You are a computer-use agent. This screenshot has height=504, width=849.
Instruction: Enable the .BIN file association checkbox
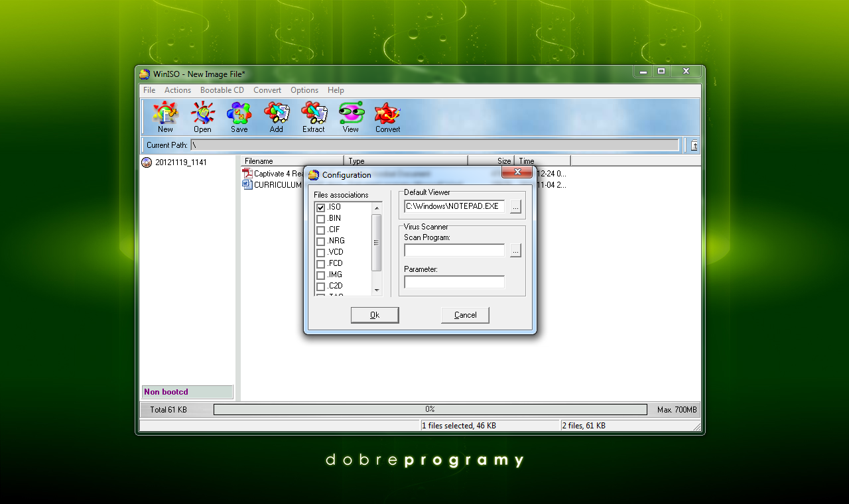click(321, 219)
